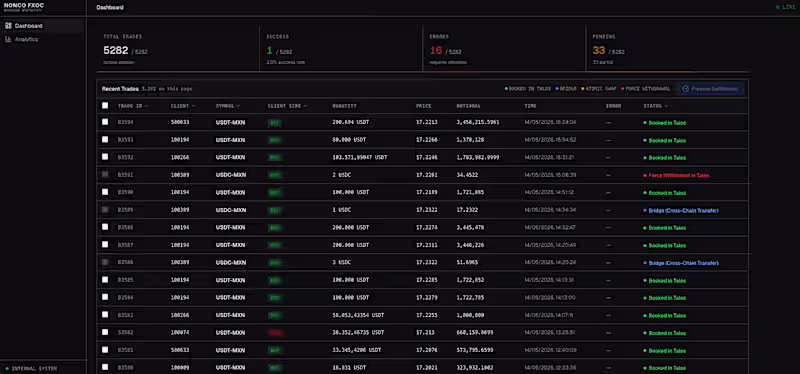The image size is (800, 374).
Task: Check the row with notional 1,000,000
Action: (105, 314)
